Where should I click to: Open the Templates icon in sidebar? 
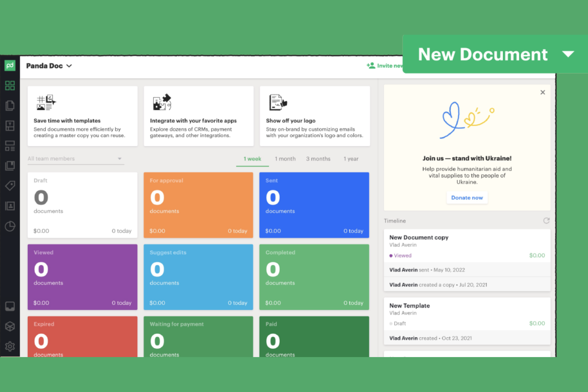tap(10, 126)
